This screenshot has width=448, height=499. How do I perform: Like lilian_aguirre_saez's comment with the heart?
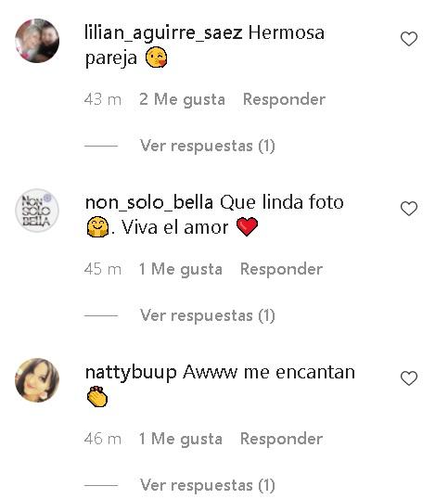(x=408, y=39)
